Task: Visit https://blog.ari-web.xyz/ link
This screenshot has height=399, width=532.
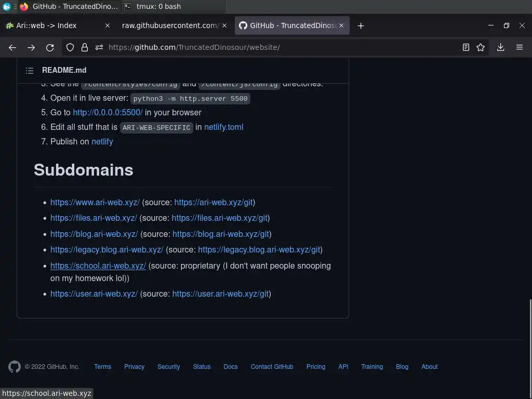Action: pyautogui.click(x=94, y=234)
